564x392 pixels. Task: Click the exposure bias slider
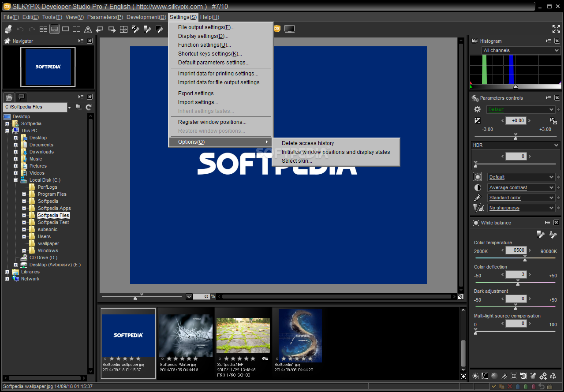(515, 136)
